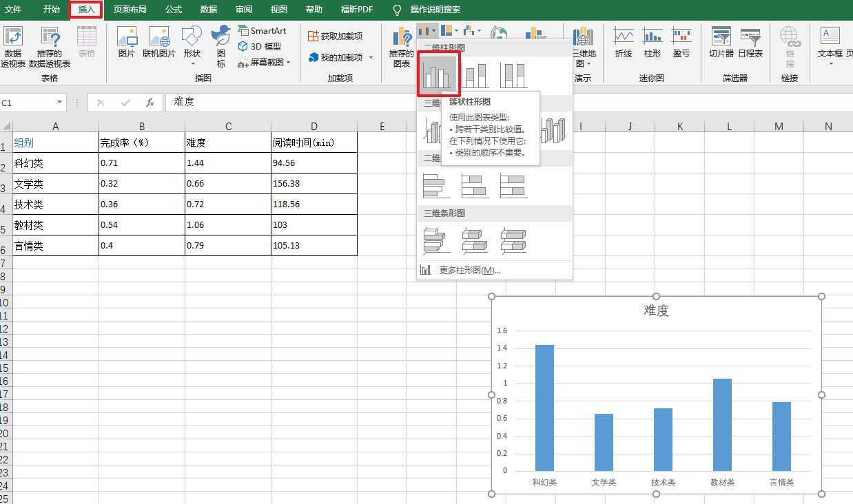
Task: Click 更多柱形图 more column charts
Action: (469, 270)
